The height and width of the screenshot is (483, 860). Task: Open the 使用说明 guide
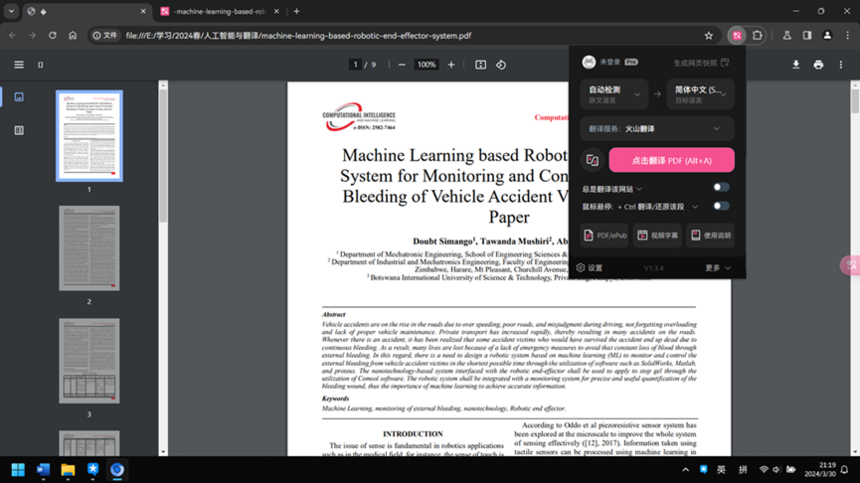[710, 235]
